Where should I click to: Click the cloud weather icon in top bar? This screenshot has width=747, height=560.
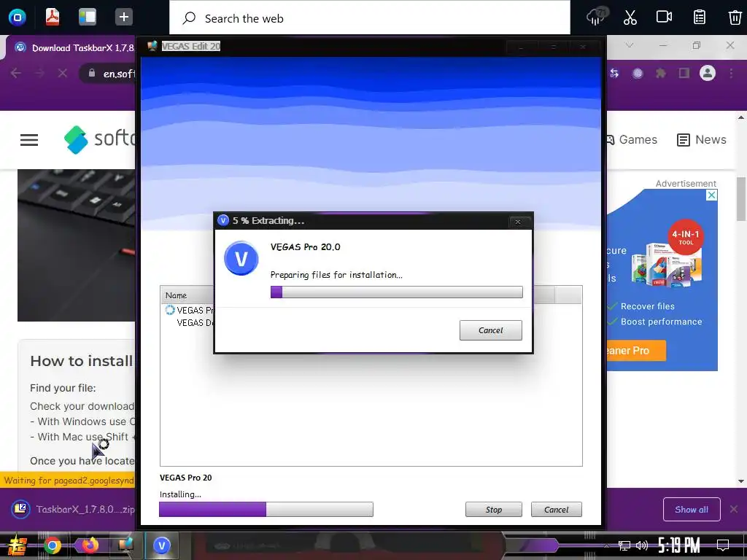(597, 17)
